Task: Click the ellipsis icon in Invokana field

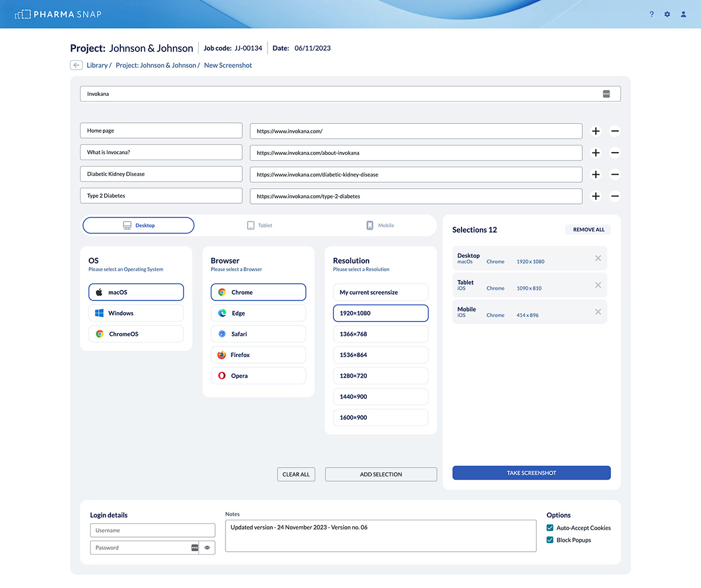Action: tap(606, 94)
